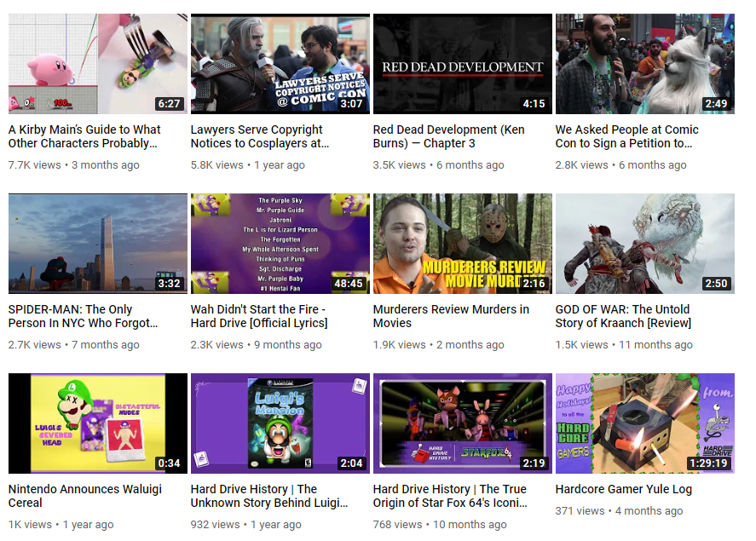Image resolution: width=756 pixels, height=541 pixels.
Task: Click '2.7K views • 7 months ago' text
Action: click(x=74, y=344)
